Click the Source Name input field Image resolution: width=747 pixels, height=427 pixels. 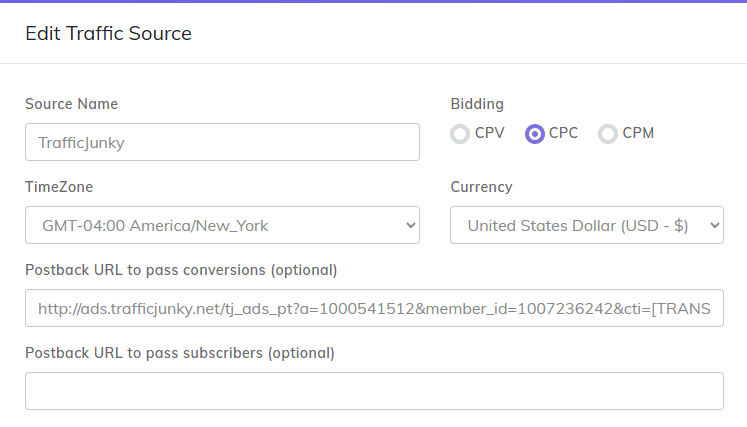coord(222,142)
